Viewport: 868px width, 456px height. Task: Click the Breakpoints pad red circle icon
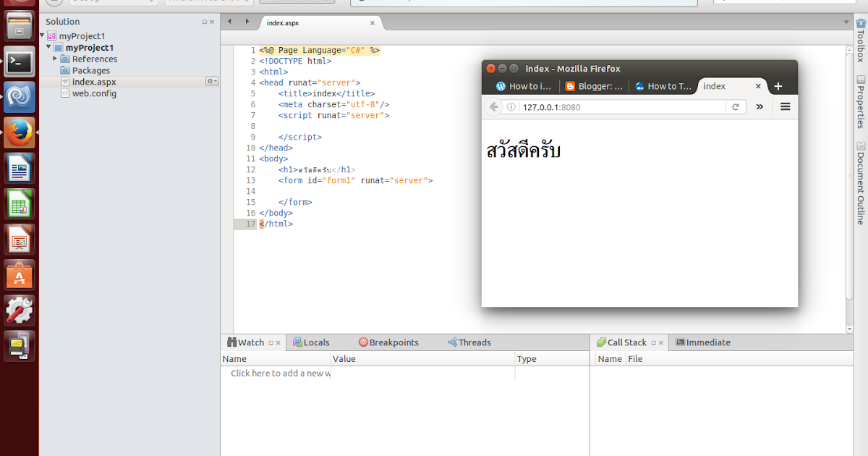coord(363,342)
